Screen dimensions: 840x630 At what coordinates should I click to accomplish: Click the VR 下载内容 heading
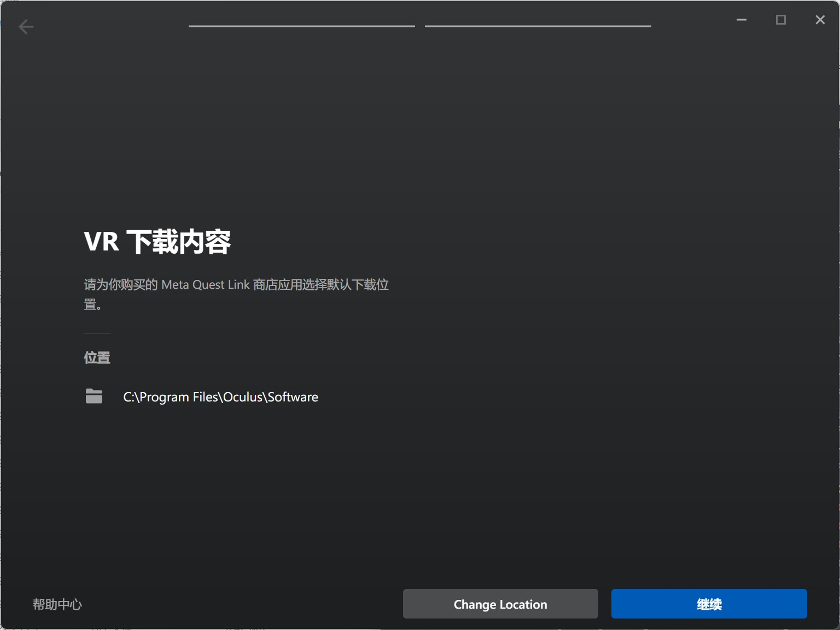pyautogui.click(x=157, y=241)
